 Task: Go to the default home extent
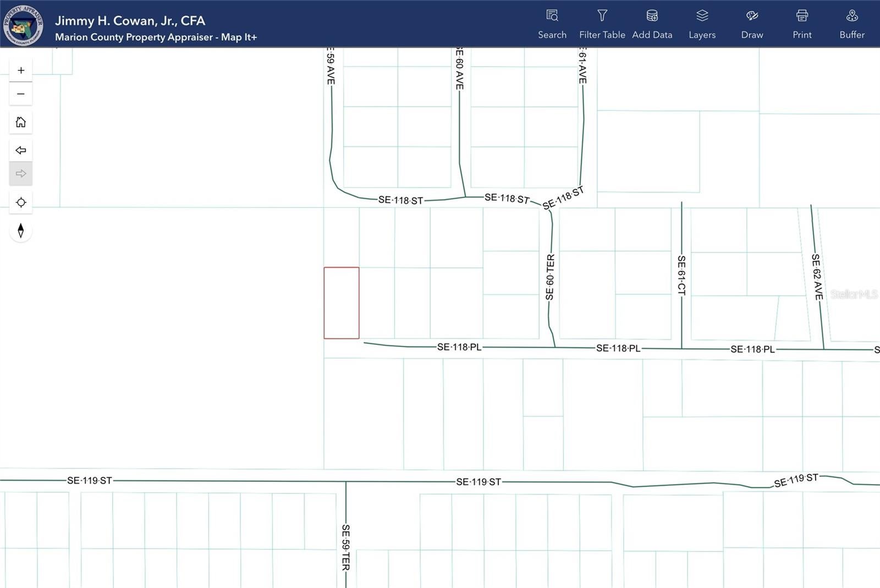(21, 122)
